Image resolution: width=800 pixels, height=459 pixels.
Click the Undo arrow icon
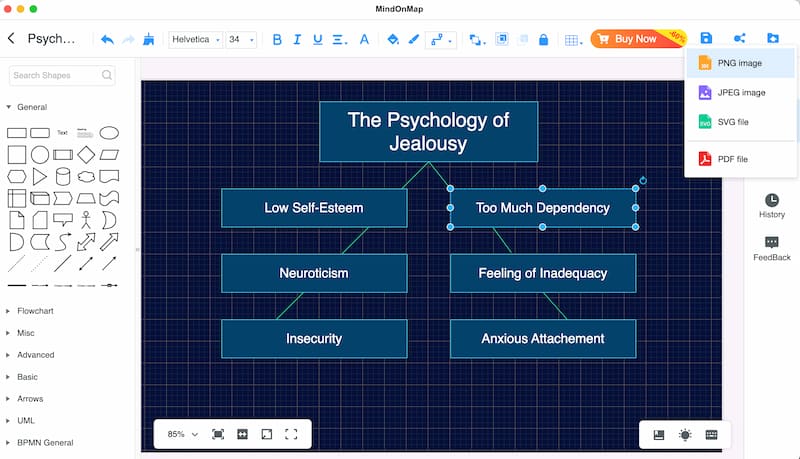point(107,40)
